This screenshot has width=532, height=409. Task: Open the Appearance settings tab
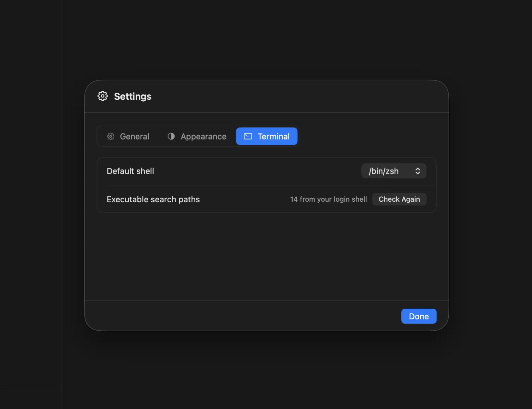coord(197,137)
